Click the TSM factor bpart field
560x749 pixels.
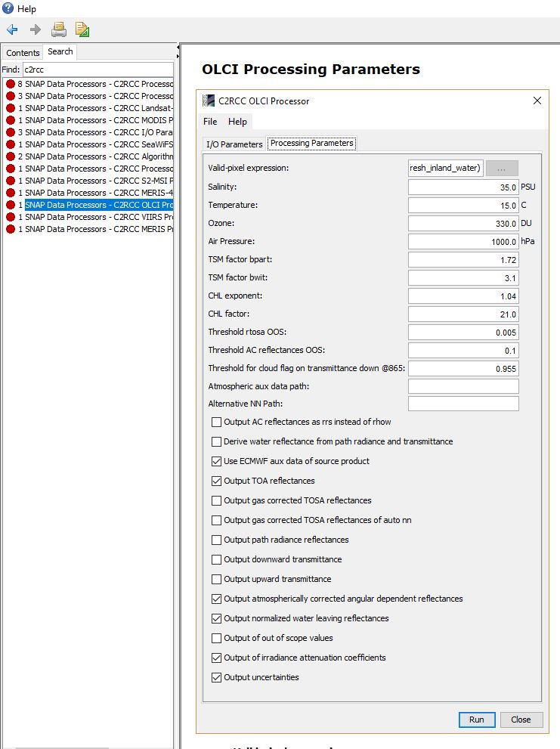[x=463, y=259]
